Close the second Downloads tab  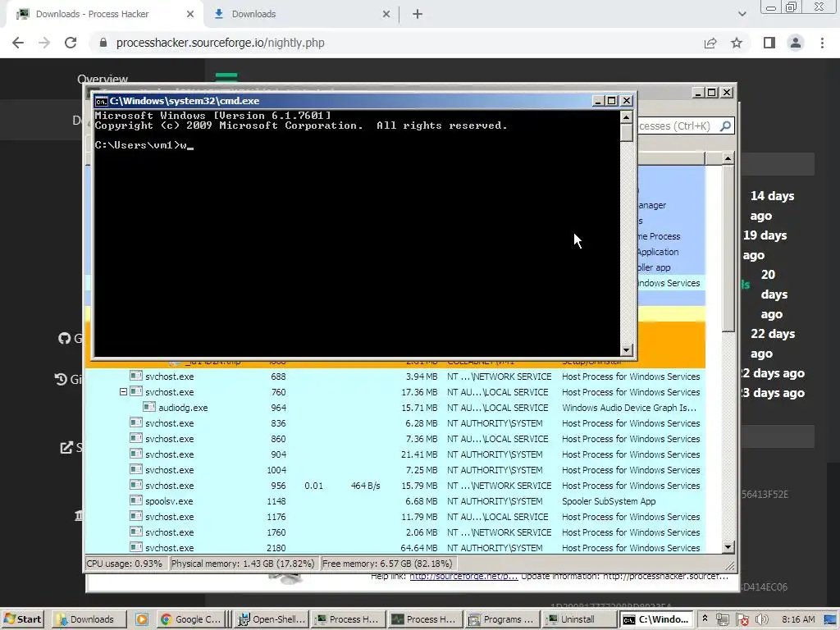point(386,14)
